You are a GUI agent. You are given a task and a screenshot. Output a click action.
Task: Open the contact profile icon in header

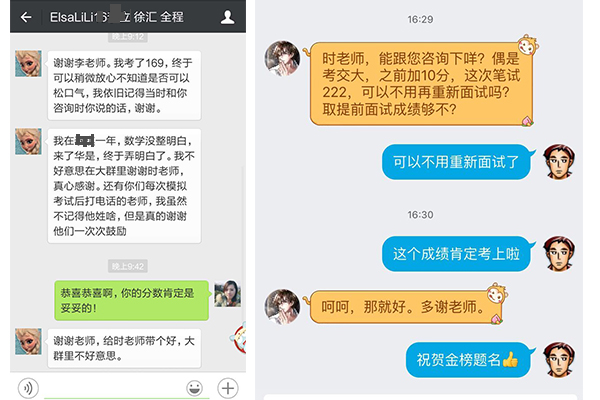[x=227, y=17]
